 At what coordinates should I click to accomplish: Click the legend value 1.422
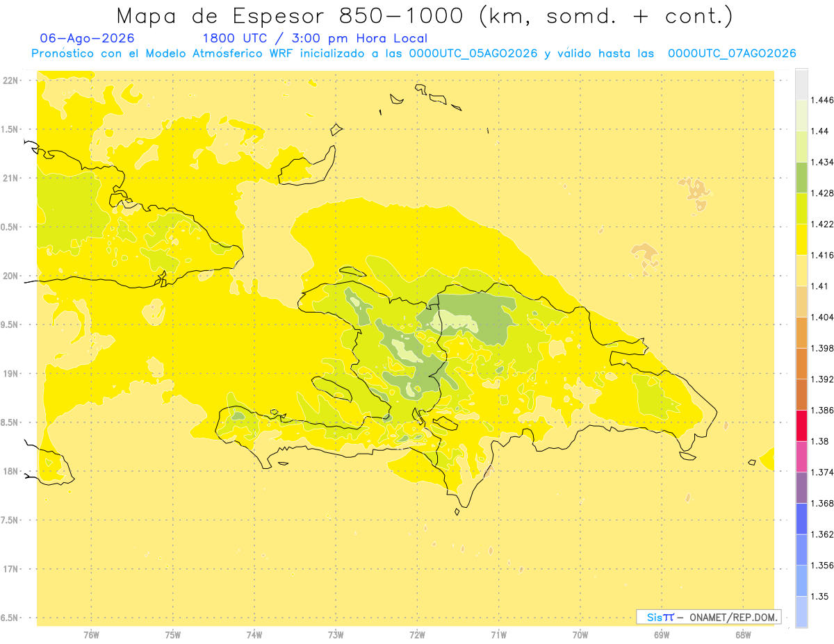coord(822,224)
